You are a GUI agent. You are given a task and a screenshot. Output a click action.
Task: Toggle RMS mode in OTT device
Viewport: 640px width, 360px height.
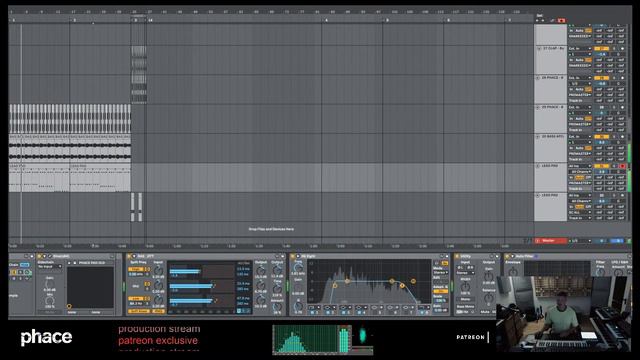(x=158, y=311)
